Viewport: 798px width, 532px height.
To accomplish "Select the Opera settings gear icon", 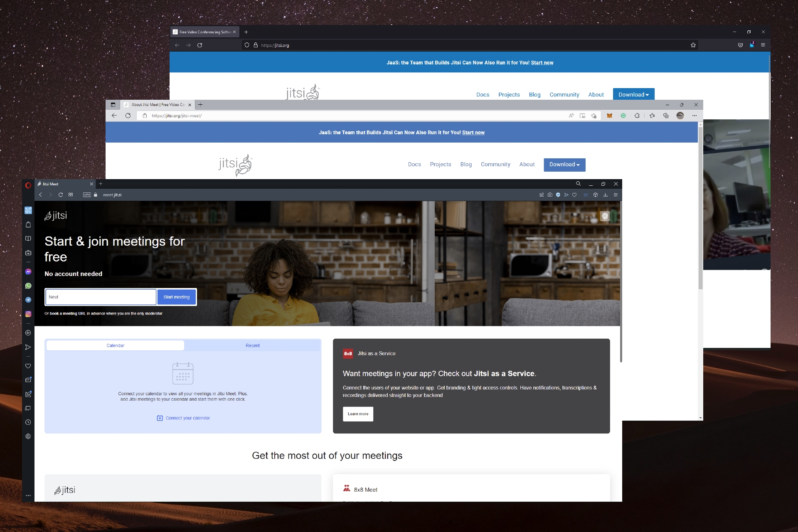I will tap(29, 435).
